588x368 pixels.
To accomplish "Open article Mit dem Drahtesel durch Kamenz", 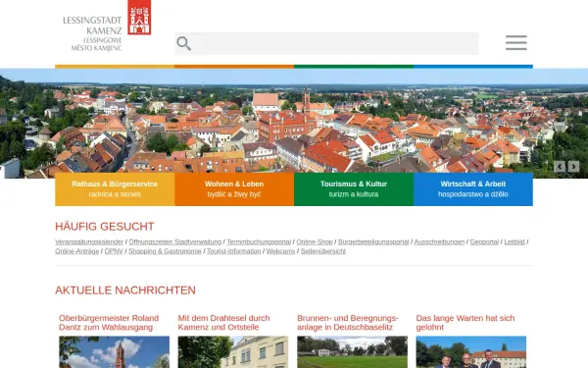I will pyautogui.click(x=223, y=323).
